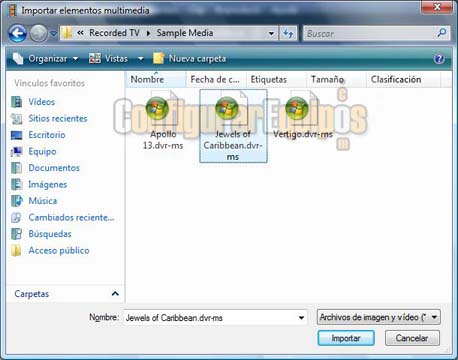458x360 pixels.
Task: Click the magnifier search icon
Action: click(x=442, y=33)
